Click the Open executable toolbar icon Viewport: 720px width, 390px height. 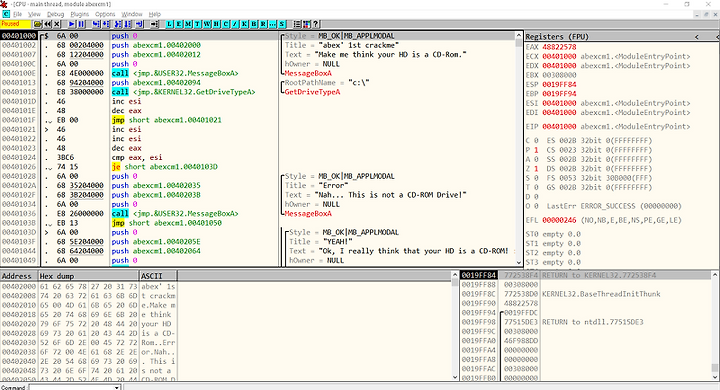coord(38,24)
